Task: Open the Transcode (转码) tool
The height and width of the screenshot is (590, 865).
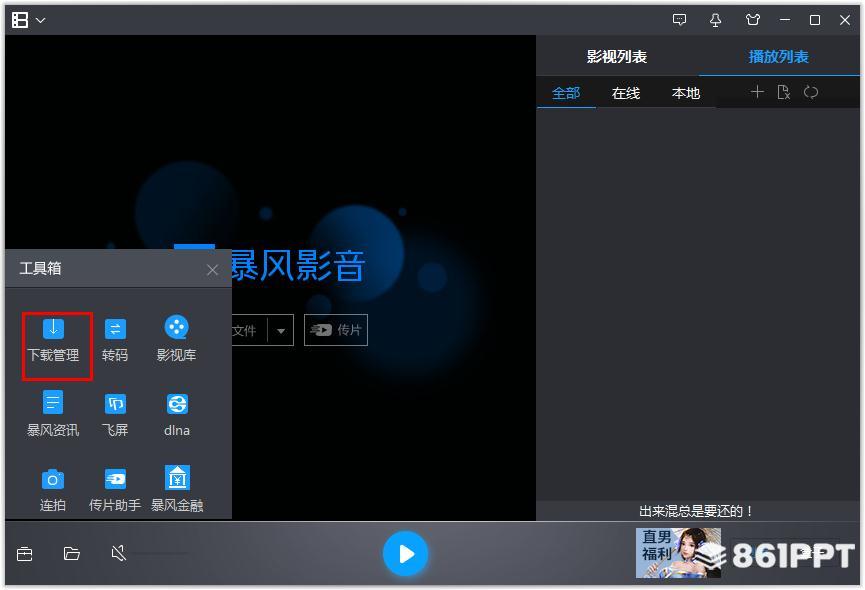Action: point(115,341)
